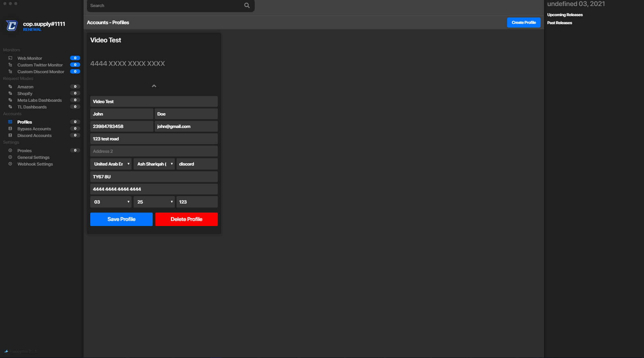The image size is (644, 358).
Task: Go to General Settings
Action: pos(33,157)
